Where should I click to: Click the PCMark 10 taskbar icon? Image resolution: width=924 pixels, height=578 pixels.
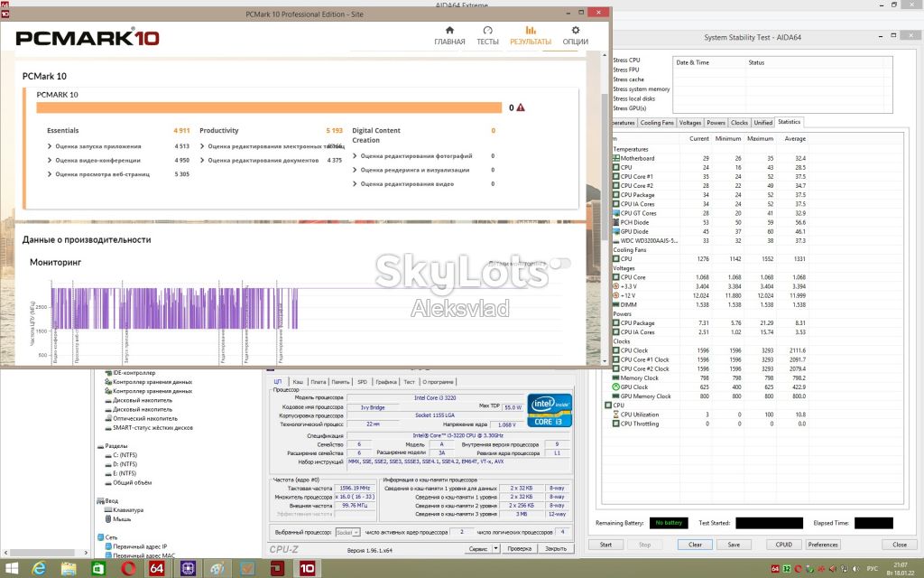(x=308, y=568)
